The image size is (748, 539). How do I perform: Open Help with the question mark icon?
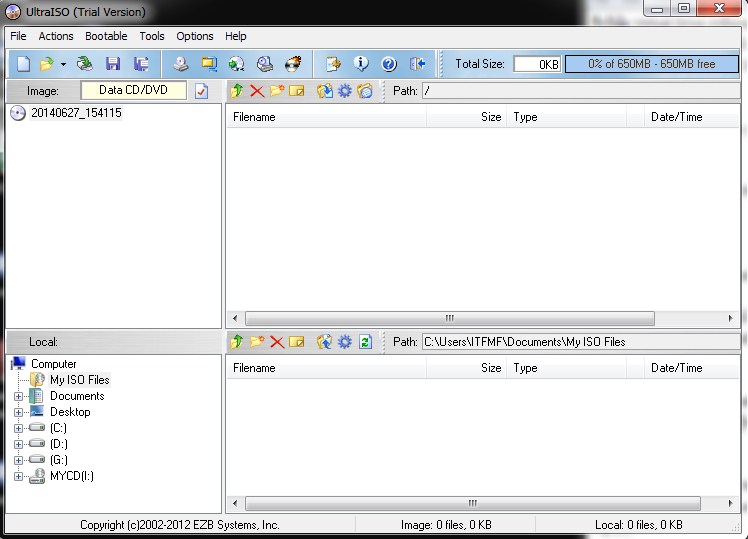[389, 63]
